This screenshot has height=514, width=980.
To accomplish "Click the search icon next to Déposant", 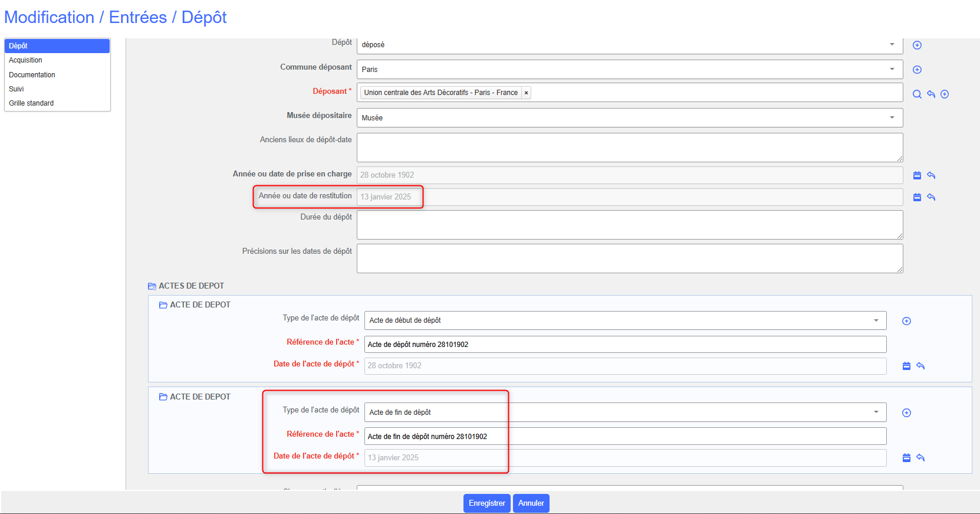I will [x=917, y=94].
